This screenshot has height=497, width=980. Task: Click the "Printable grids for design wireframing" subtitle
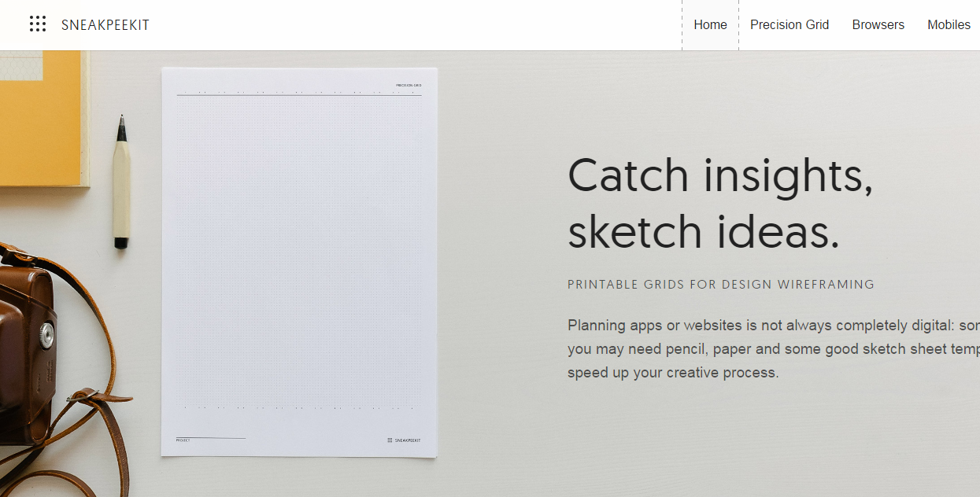tap(720, 285)
